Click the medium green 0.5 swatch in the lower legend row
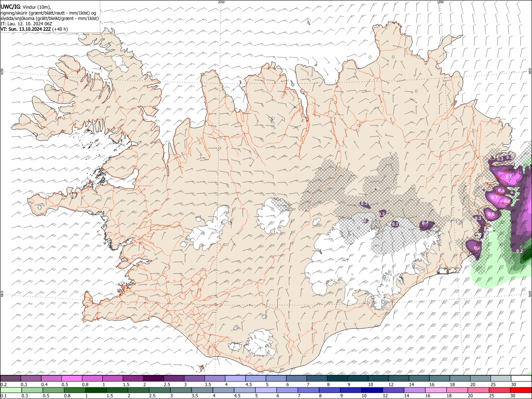Viewport: 532px width, 399px height. (x=53, y=390)
